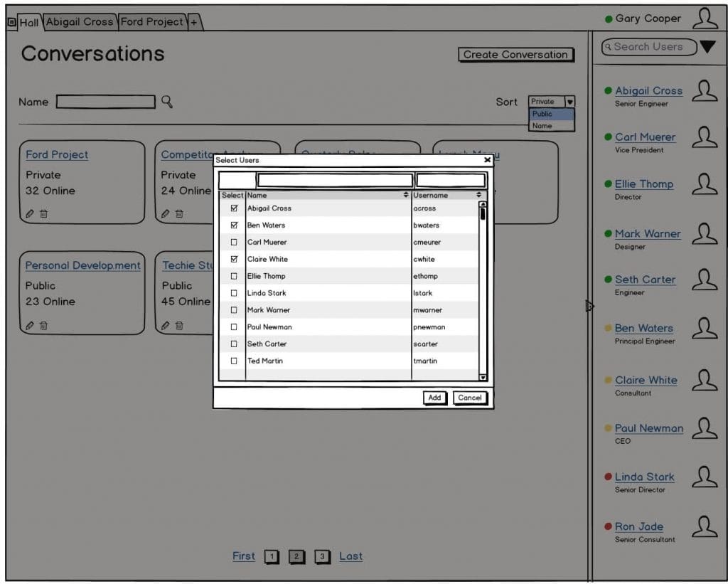Open Ron Jade's profile link

tap(639, 527)
